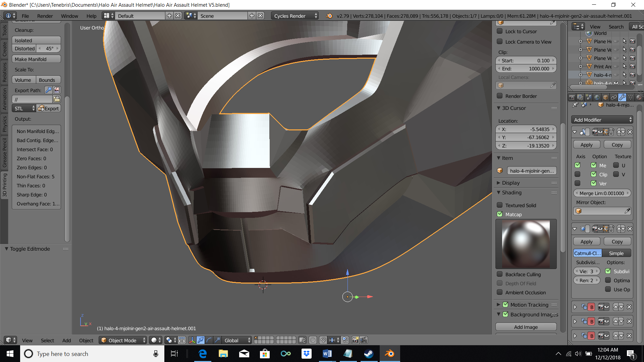
Task: Adjust the Distorted angle 45° field
Action: point(49,48)
